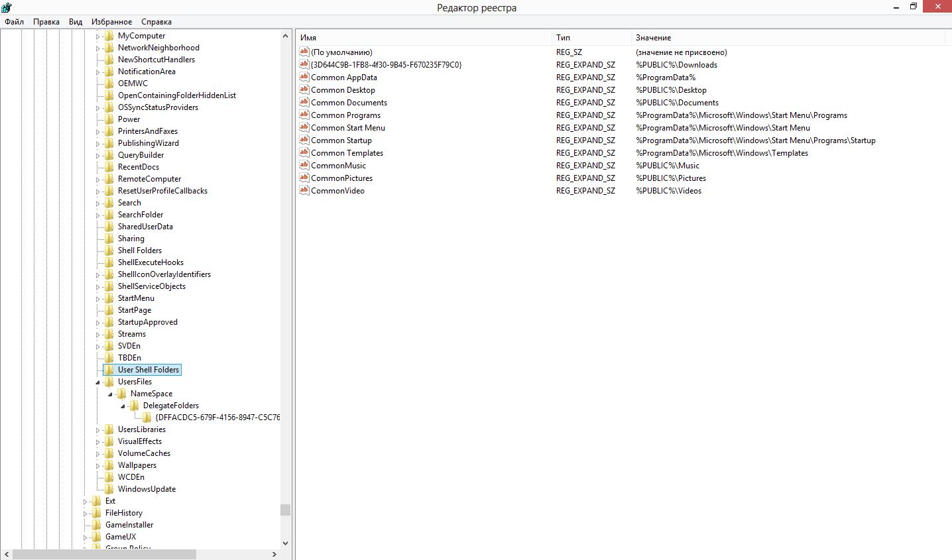Select the Common Documents value entry
The width and height of the screenshot is (952, 560).
coord(349,103)
